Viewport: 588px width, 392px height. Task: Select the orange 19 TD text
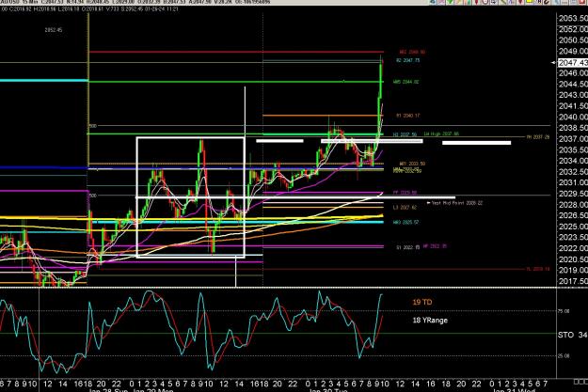pos(422,302)
